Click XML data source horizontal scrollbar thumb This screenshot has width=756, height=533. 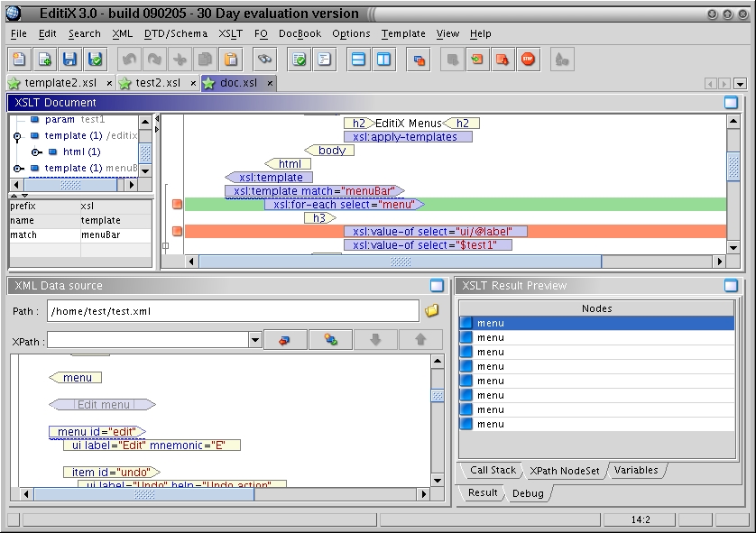pyautogui.click(x=144, y=494)
